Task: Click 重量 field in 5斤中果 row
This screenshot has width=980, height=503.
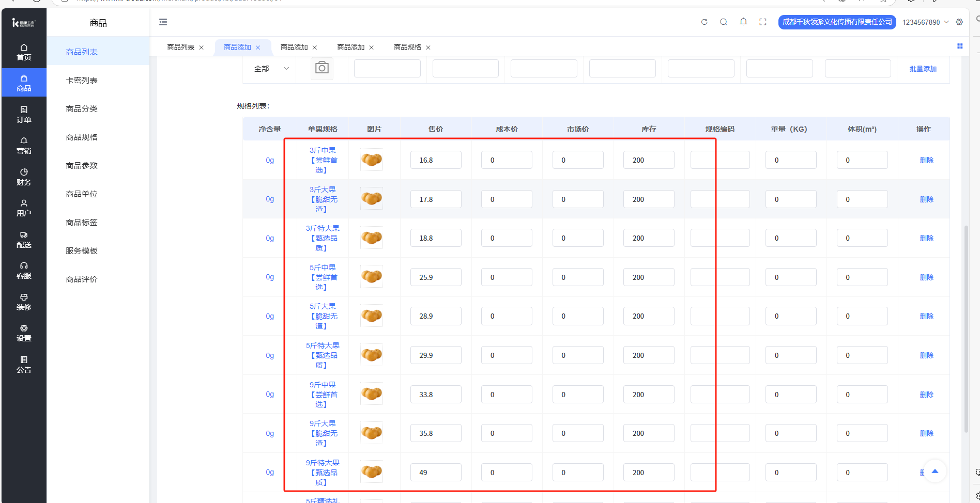Action: [791, 277]
